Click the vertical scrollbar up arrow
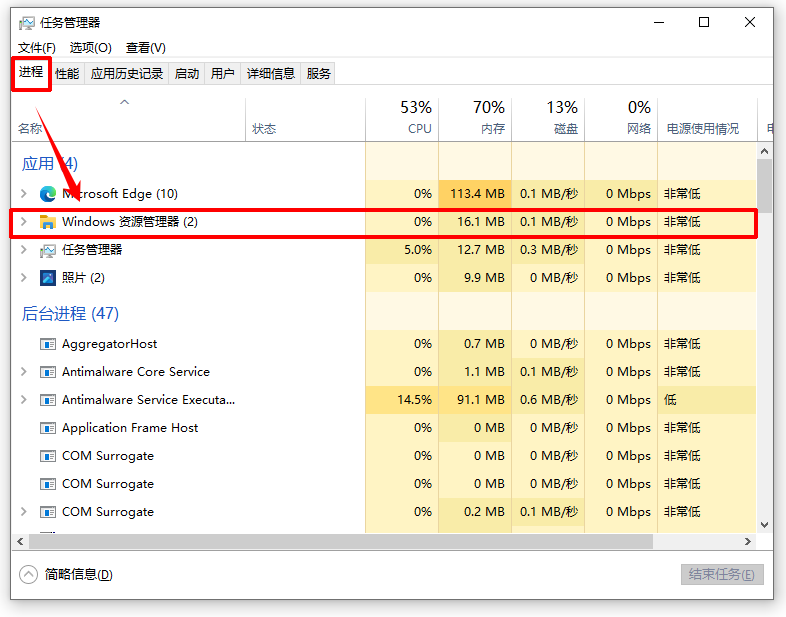This screenshot has height=617, width=786. point(764,151)
